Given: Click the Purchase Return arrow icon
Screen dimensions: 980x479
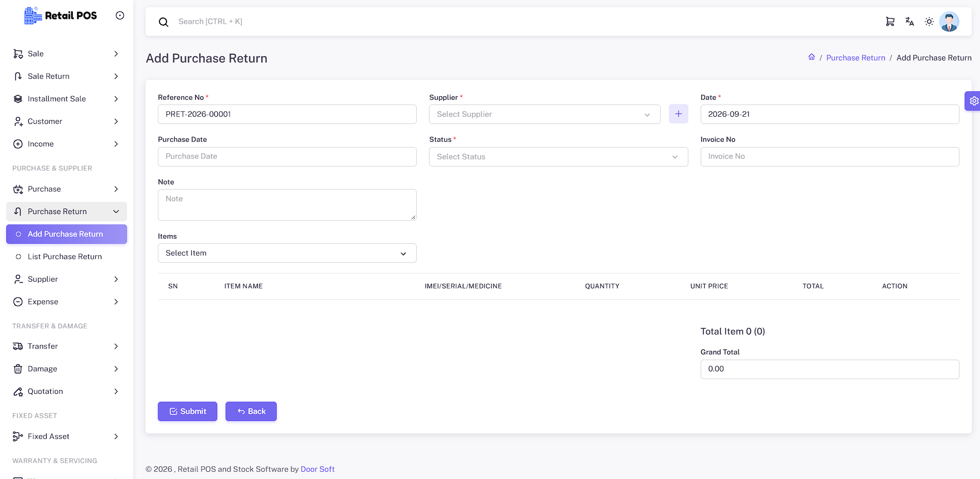Looking at the screenshot, I should 18,212.
